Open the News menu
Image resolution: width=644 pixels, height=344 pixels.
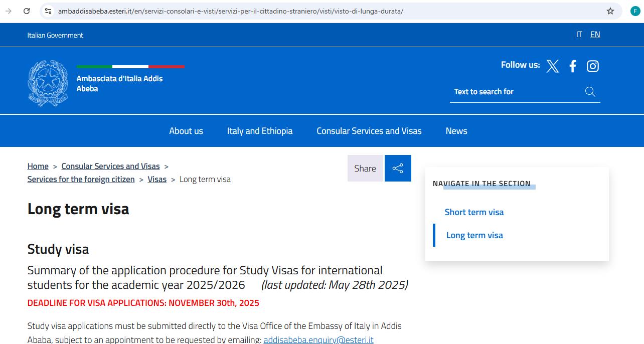[x=456, y=131]
